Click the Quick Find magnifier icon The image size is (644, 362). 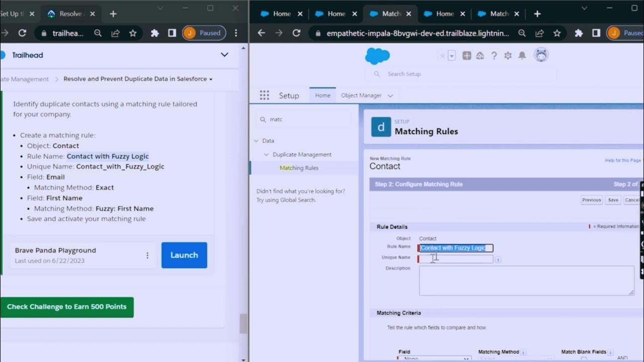[263, 120]
